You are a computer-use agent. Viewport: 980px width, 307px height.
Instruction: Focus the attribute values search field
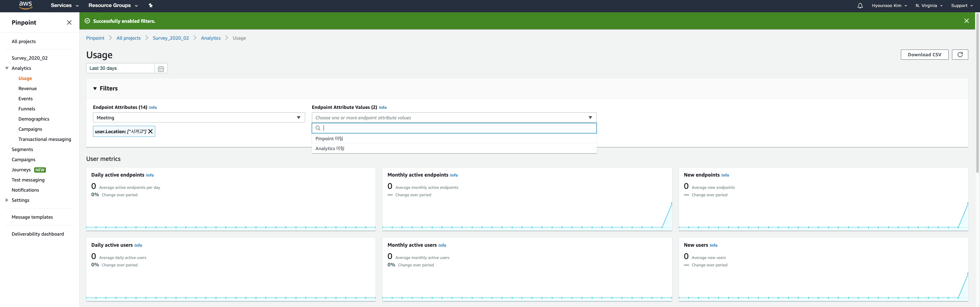[x=454, y=128]
